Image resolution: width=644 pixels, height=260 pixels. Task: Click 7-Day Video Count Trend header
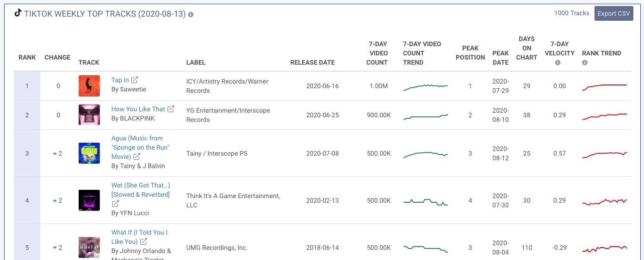tap(422, 53)
